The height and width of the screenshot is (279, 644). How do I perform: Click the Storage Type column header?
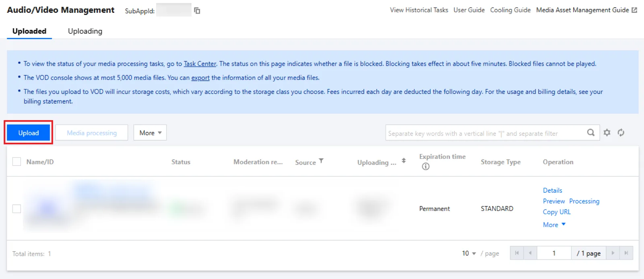501,162
